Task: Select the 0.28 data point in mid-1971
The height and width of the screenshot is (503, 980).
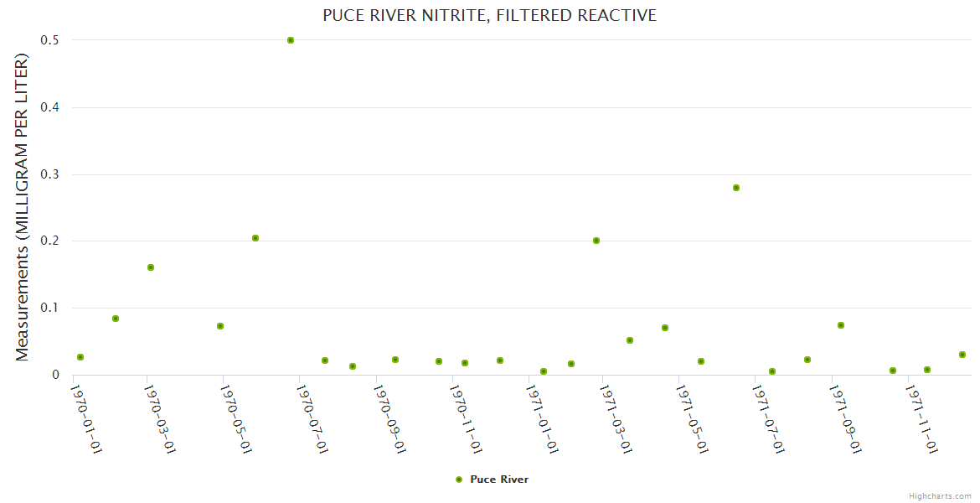Action: 736,188
